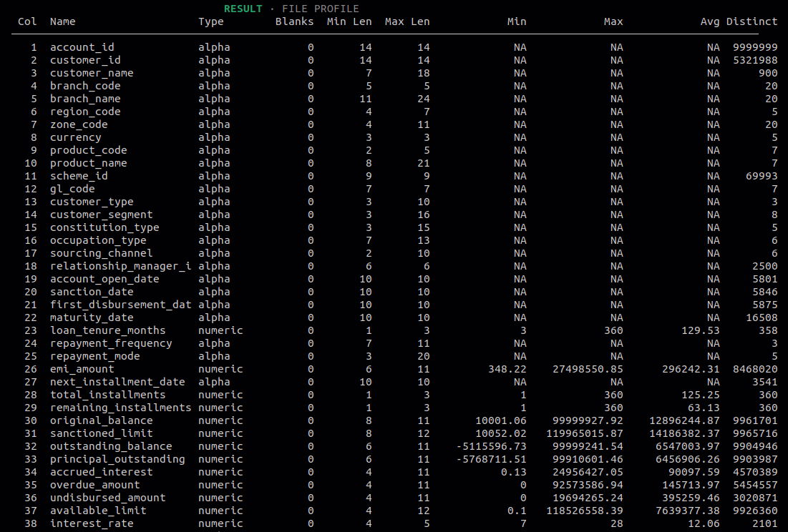Click max value '27498550.85' for emi_amount
788x532 pixels.
click(588, 370)
